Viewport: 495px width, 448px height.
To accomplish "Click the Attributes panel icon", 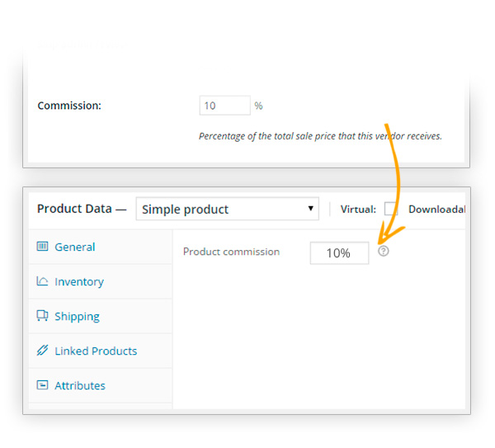I will point(42,385).
